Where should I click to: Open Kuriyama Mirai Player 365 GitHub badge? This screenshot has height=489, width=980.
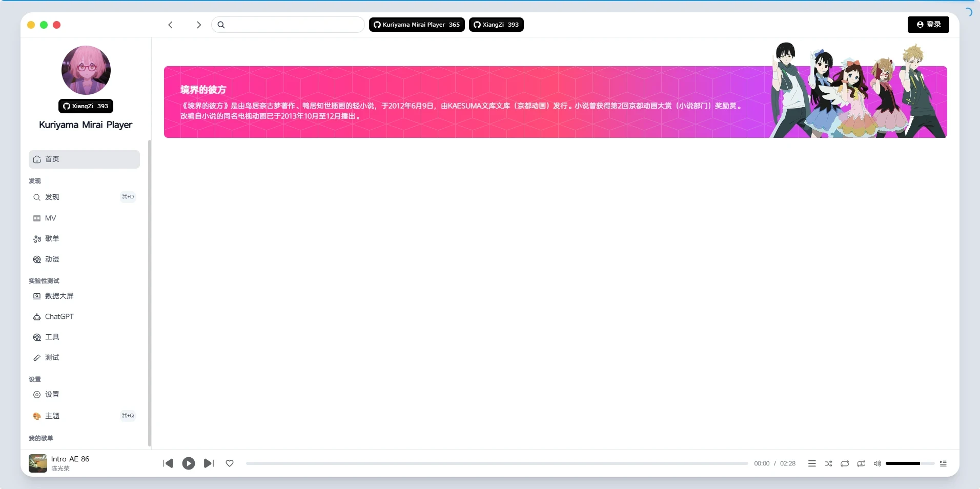point(417,25)
